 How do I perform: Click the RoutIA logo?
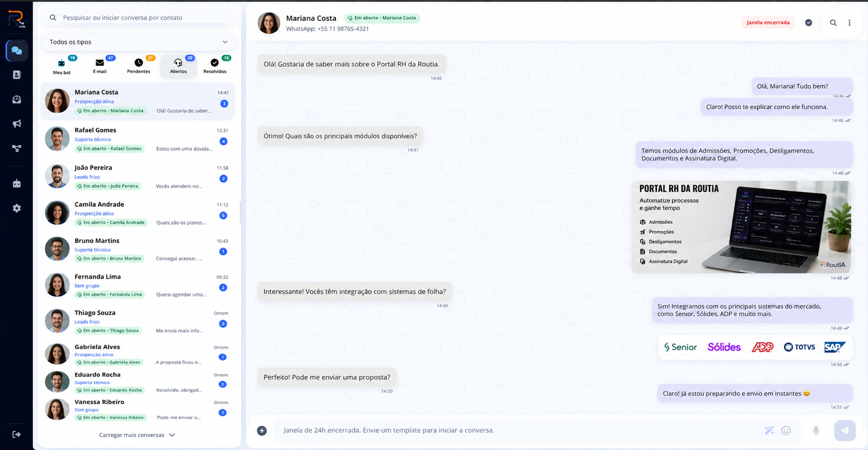(16, 19)
